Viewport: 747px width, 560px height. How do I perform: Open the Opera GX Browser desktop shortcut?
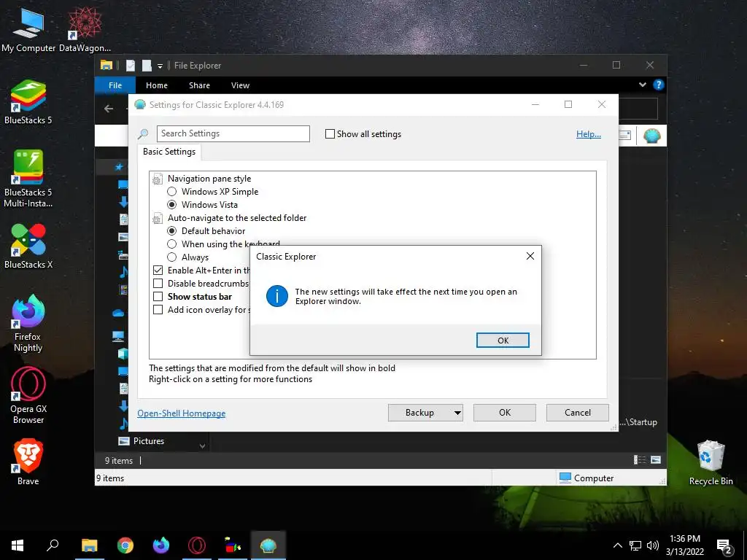tap(28, 395)
